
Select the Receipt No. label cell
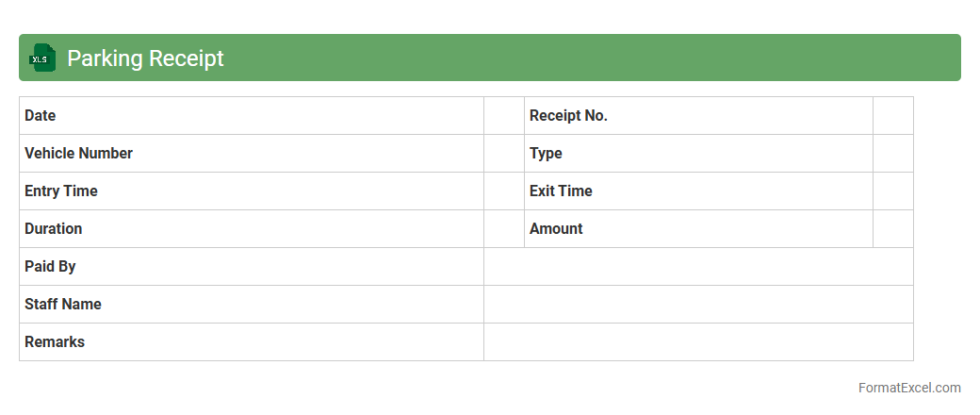697,116
